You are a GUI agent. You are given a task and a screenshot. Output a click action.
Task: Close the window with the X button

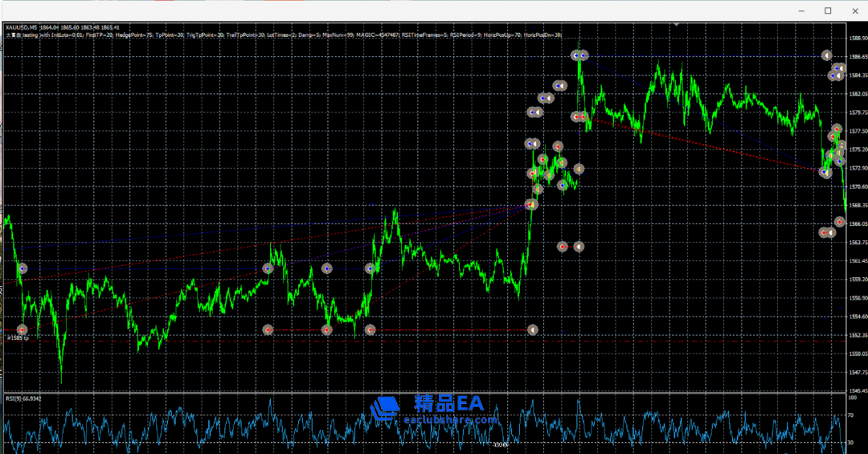[x=854, y=10]
